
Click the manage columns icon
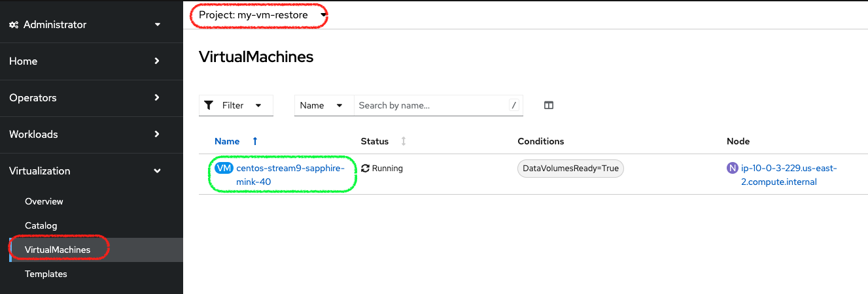tap(549, 105)
